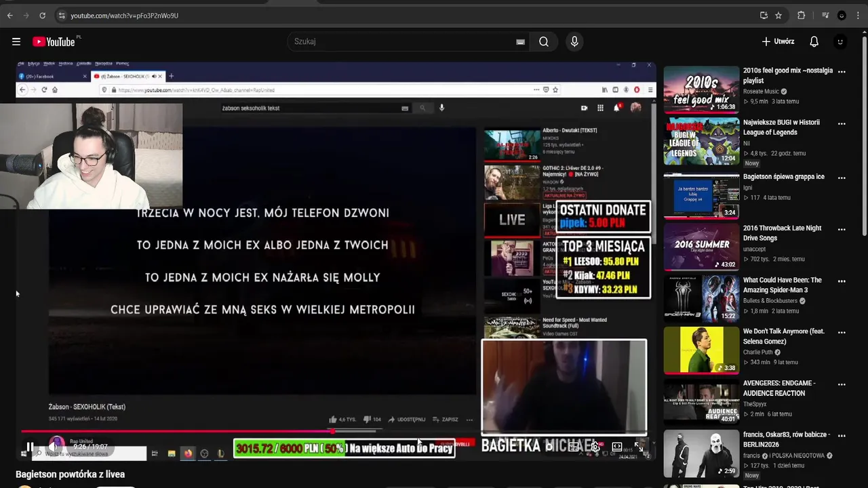Screen dimensions: 868x488
Task: Open the Avengers Audience Reaction thumbnail
Action: tap(701, 402)
